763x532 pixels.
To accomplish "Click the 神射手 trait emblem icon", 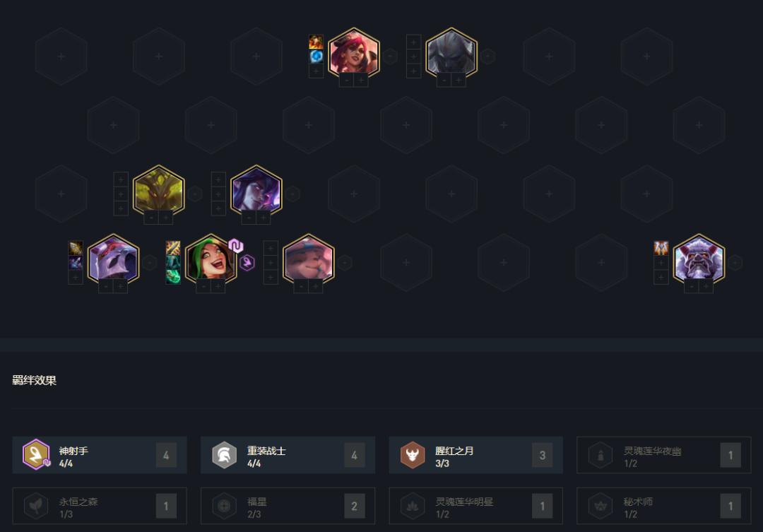I will [36, 454].
